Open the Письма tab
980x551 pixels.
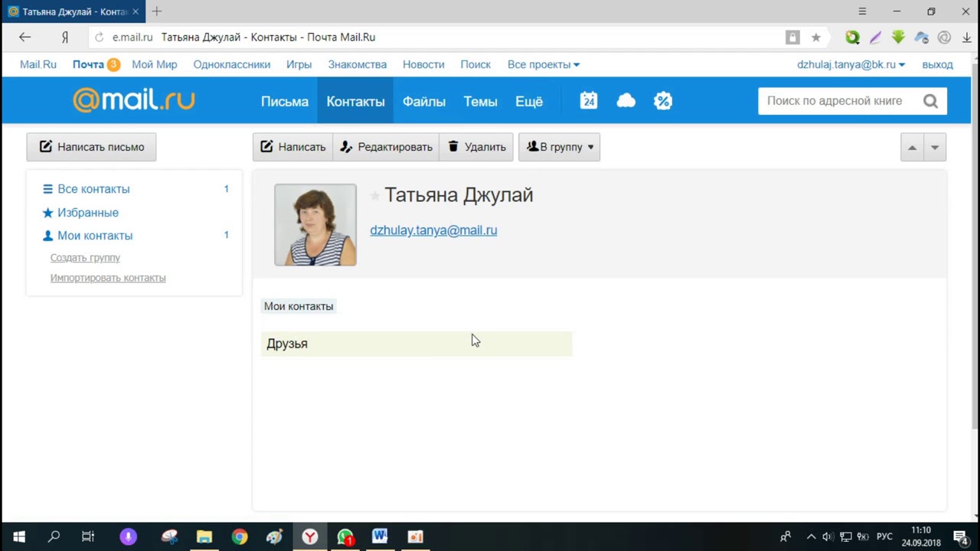click(285, 101)
